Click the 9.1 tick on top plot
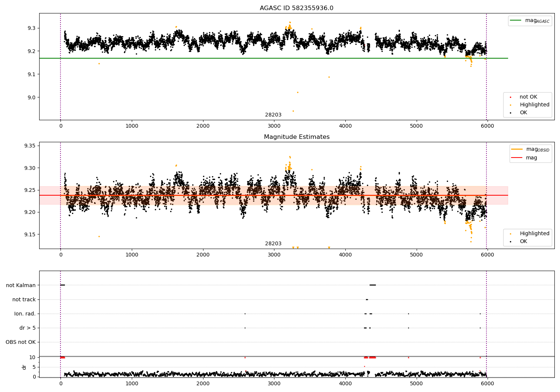 [31, 75]
